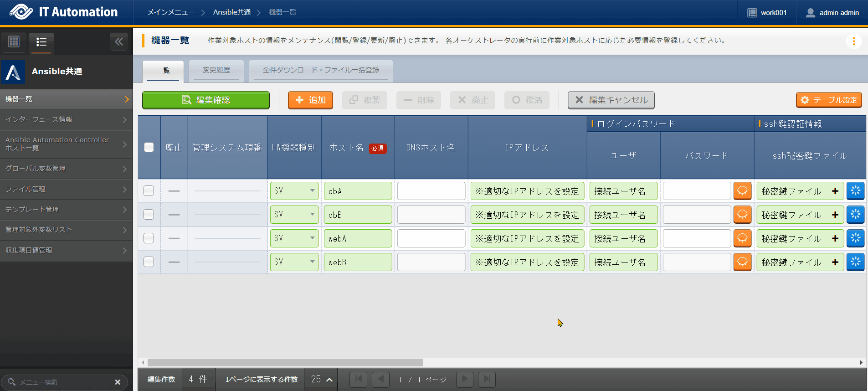Open the admin admin user menu

tap(832, 13)
